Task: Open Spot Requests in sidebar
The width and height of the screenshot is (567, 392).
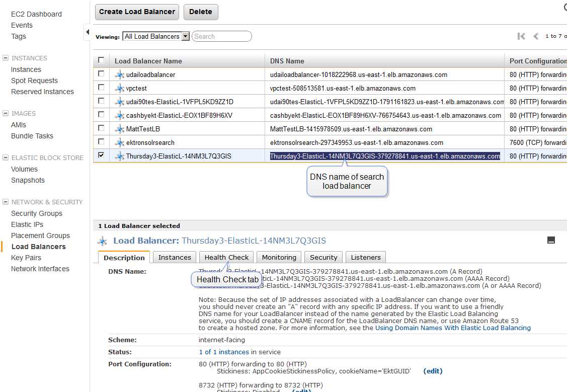Action: [x=34, y=81]
